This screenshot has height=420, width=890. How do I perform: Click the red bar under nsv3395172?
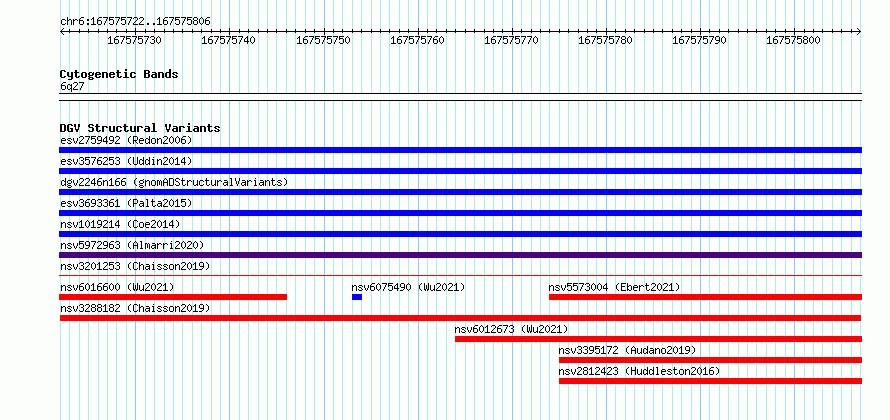(x=711, y=360)
